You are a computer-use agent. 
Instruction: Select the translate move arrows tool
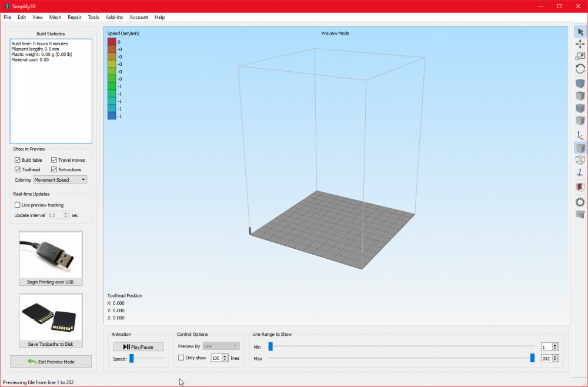(580, 44)
